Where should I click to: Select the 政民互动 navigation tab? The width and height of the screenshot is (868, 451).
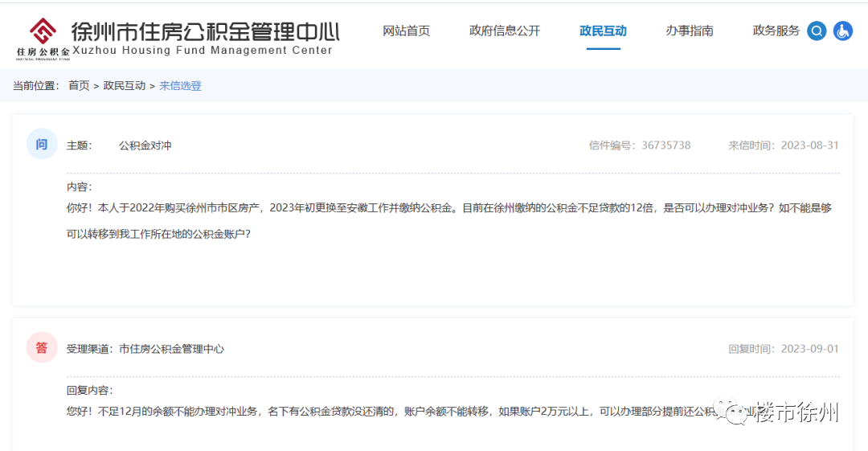(x=603, y=31)
